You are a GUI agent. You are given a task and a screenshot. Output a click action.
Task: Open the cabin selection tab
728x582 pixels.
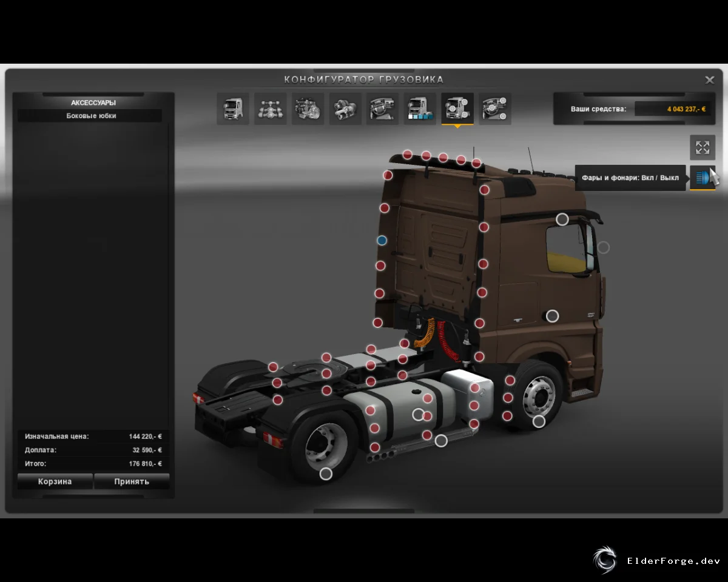(x=233, y=109)
